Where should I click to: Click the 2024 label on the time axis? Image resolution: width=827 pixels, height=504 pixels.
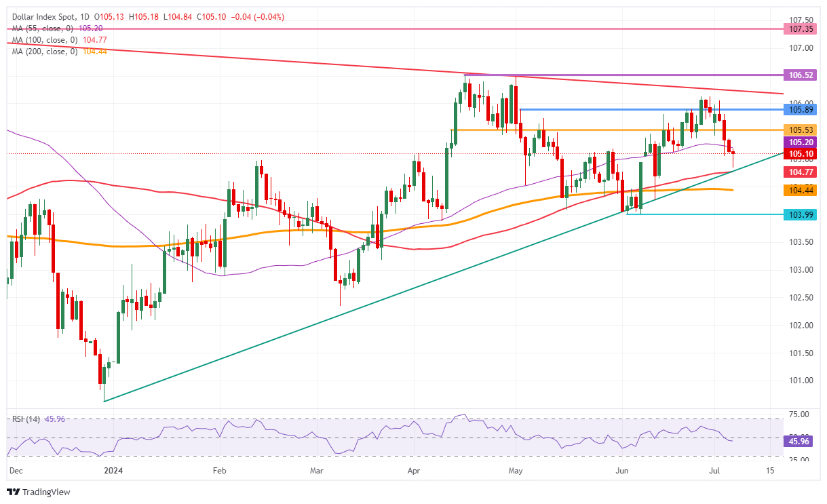point(114,469)
